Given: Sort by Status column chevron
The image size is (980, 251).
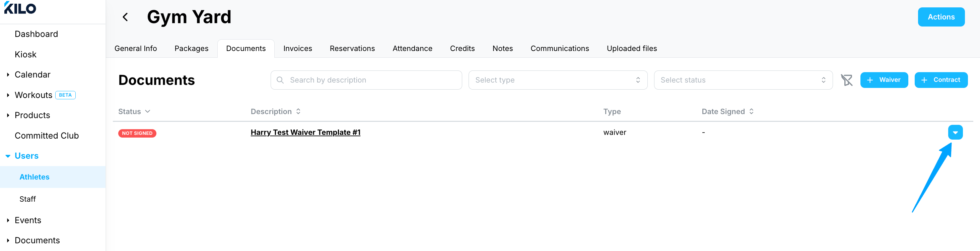Looking at the screenshot, I should coord(148,112).
